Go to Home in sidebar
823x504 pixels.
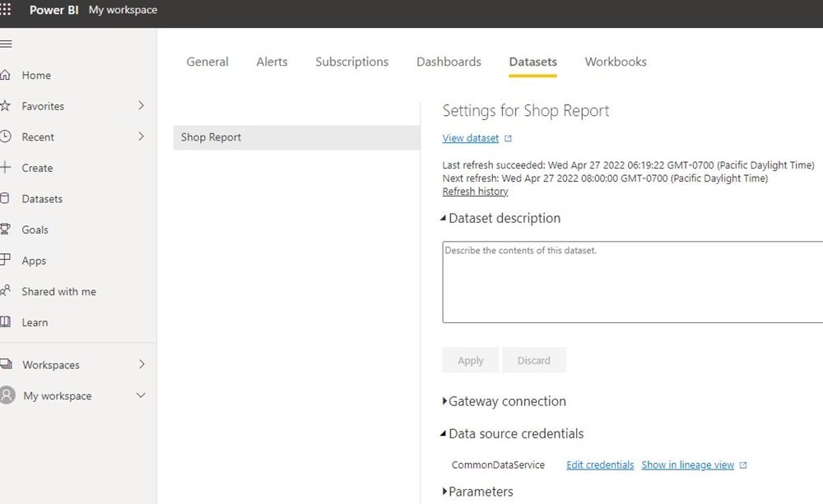click(36, 75)
